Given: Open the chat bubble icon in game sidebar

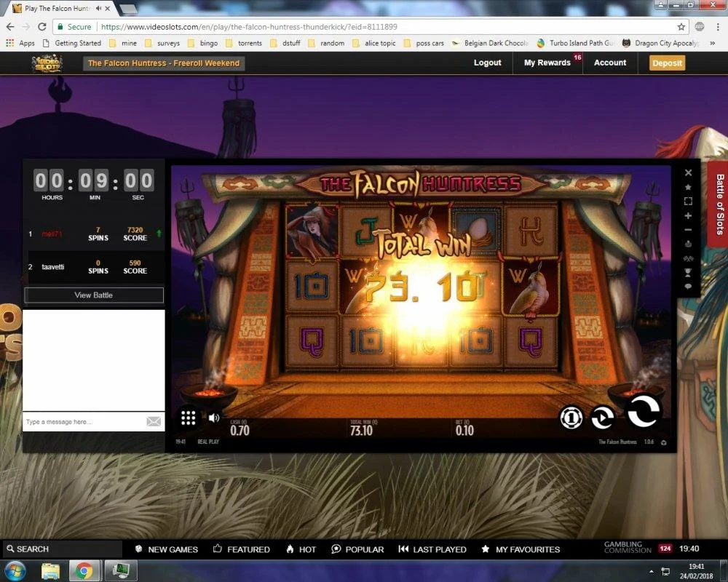Looking at the screenshot, I should 688,287.
